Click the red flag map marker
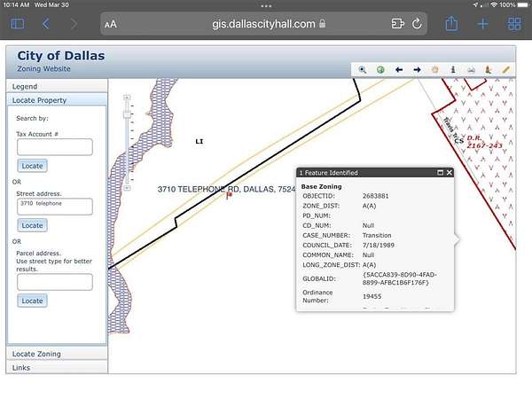 click(x=229, y=195)
